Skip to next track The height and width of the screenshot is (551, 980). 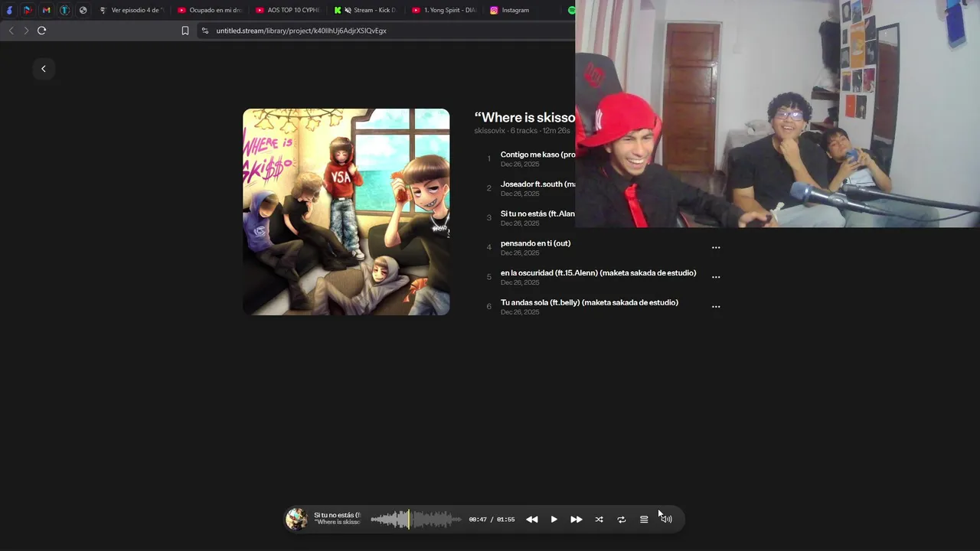point(577,520)
